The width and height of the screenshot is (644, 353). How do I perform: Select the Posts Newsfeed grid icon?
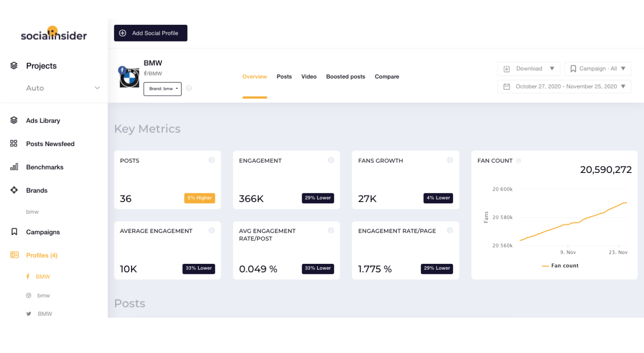[x=14, y=143]
